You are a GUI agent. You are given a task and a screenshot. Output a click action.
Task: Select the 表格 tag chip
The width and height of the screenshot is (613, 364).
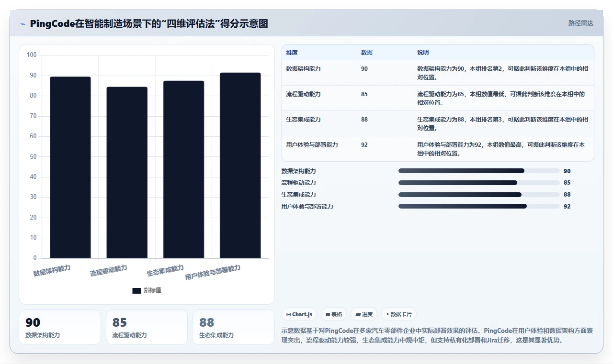[333, 314]
